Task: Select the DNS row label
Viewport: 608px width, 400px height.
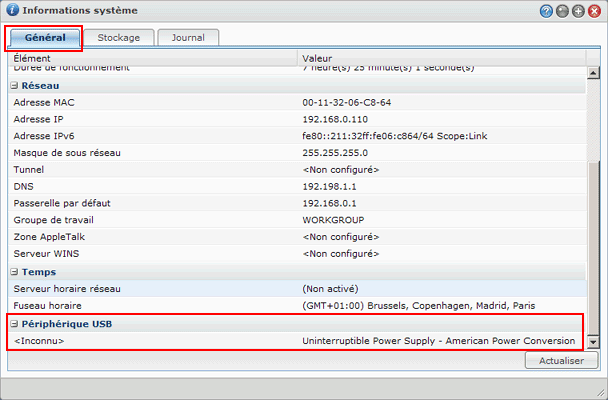Action: (24, 186)
